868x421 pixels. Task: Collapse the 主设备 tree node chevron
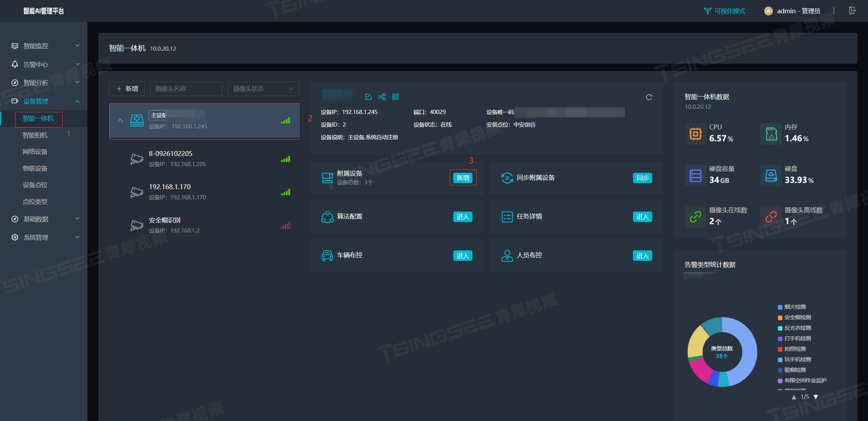click(120, 120)
